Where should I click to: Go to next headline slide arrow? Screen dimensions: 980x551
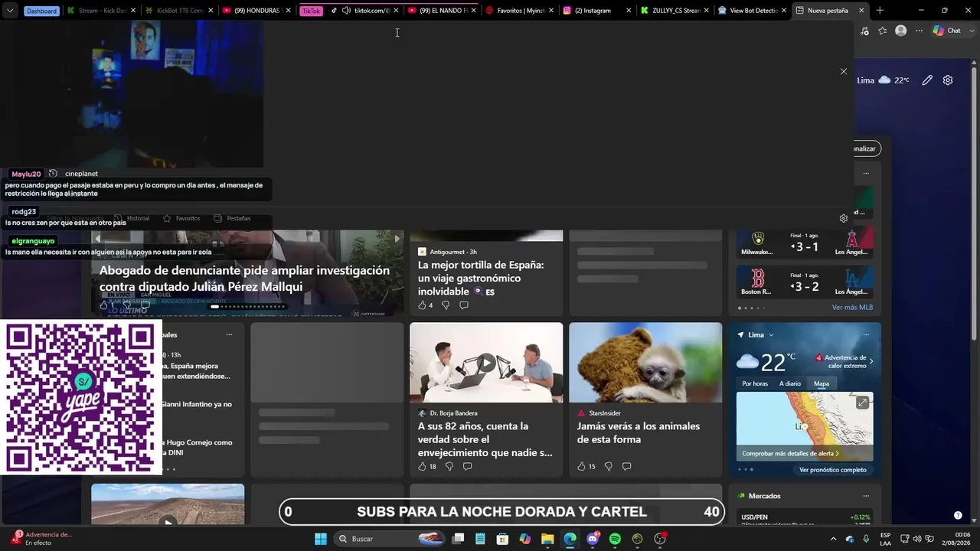click(397, 239)
